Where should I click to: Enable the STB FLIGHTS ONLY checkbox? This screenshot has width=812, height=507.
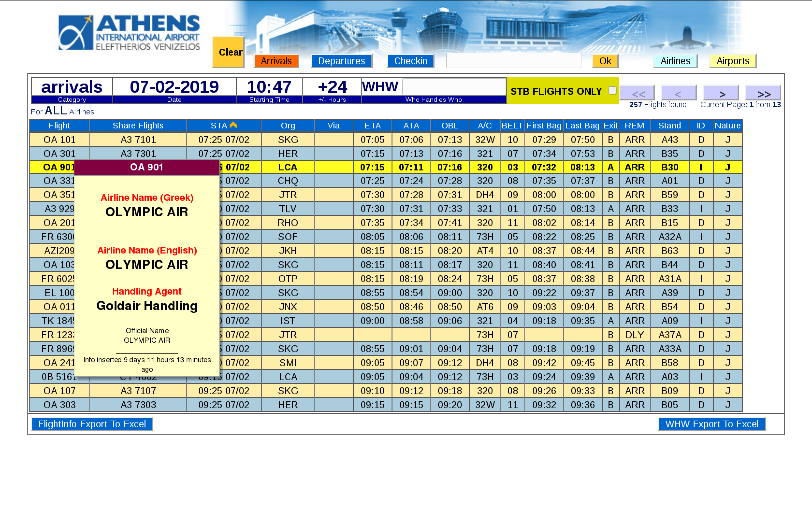612,91
